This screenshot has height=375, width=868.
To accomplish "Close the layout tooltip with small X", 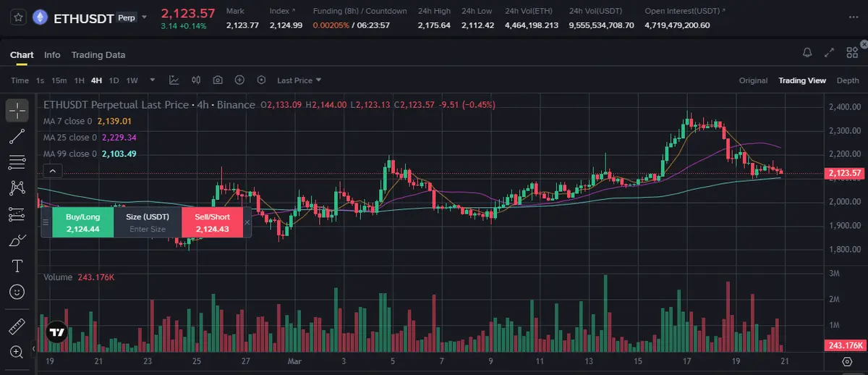I will coord(866,43).
